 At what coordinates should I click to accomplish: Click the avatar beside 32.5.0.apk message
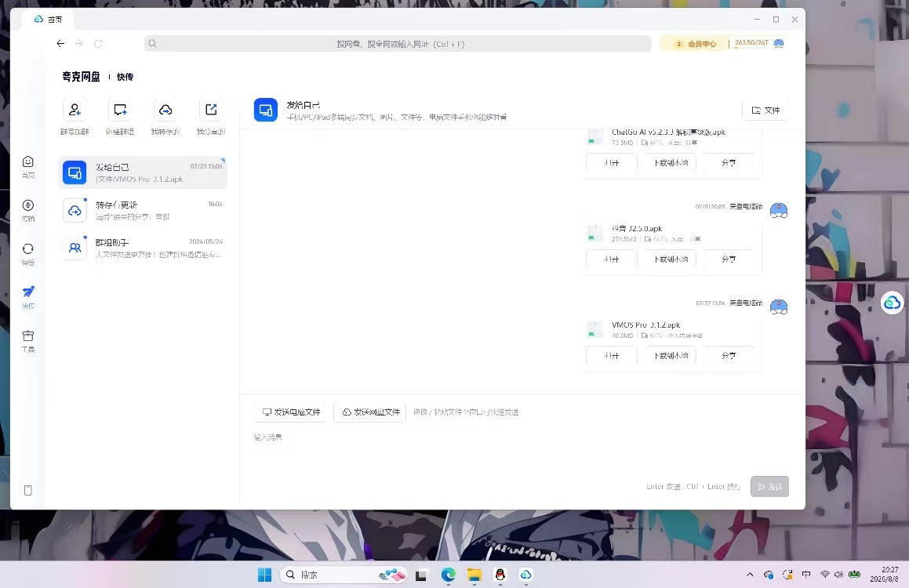[x=779, y=209]
